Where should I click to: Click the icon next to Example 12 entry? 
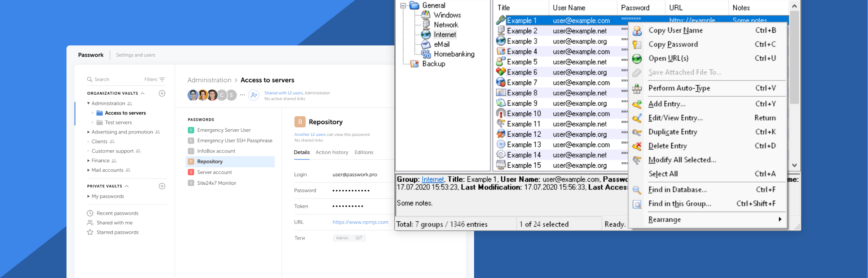click(x=501, y=134)
